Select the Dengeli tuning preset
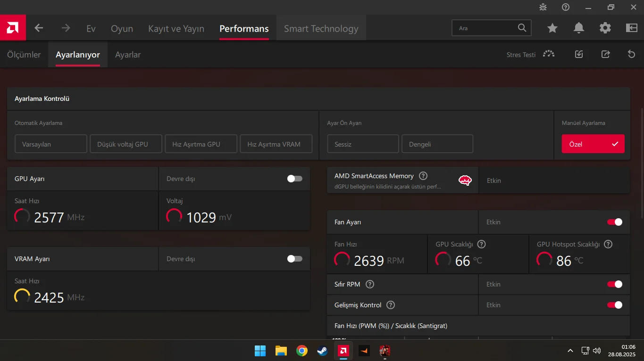This screenshot has height=361, width=644. (437, 144)
